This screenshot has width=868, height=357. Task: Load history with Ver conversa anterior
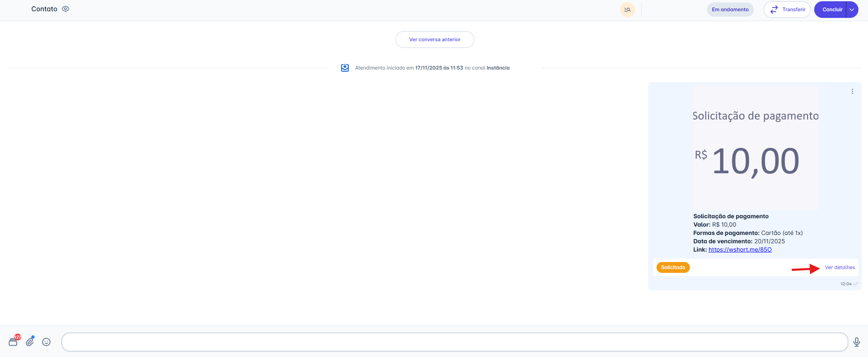435,40
